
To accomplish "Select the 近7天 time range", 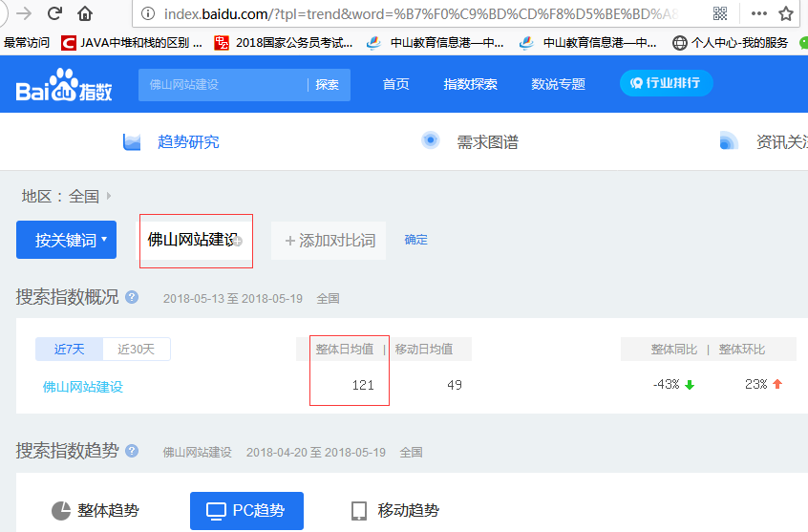I will point(69,350).
